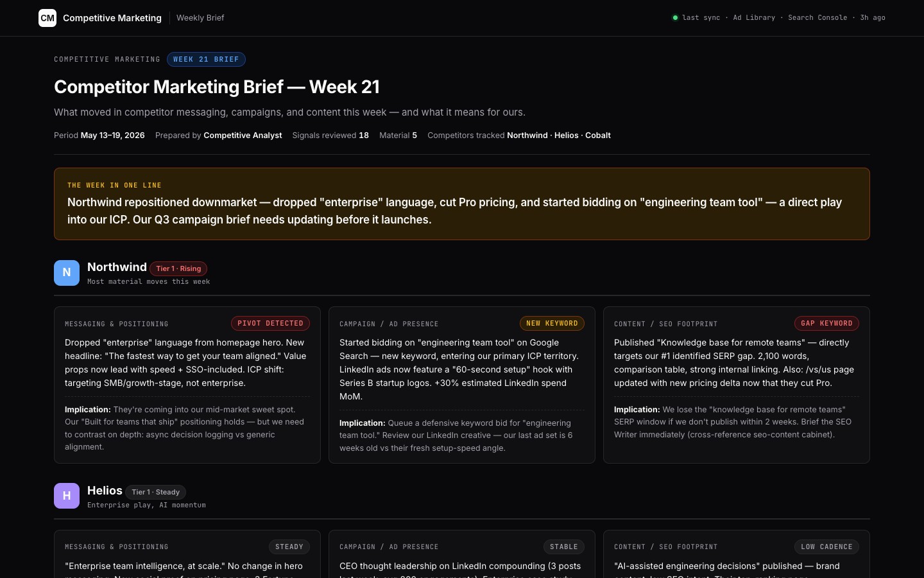Click the Prepared by Competitive Analyst entry

[218, 136]
